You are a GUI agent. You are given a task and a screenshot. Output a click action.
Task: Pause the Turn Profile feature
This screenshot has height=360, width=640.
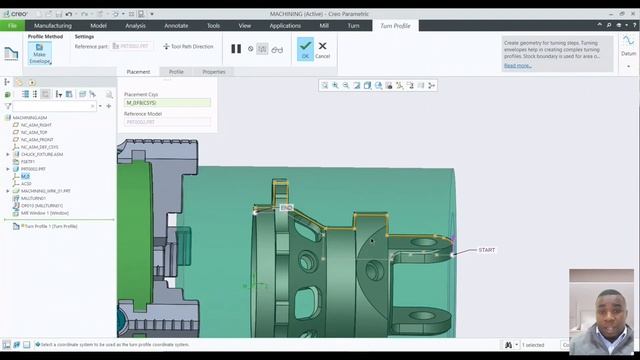pyautogui.click(x=236, y=49)
